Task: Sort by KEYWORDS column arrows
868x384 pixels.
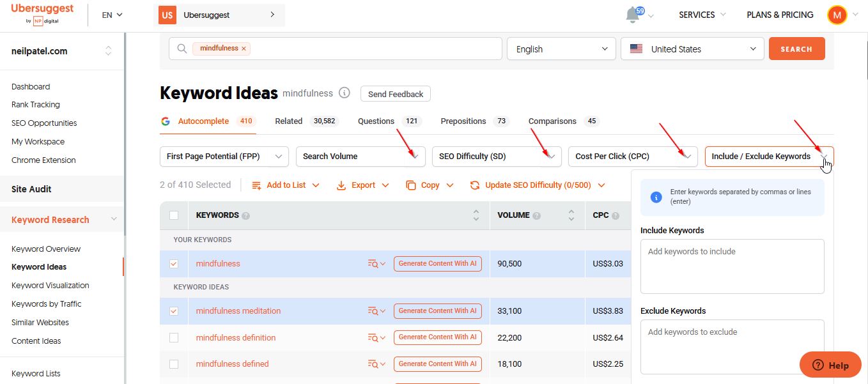Action: point(476,215)
